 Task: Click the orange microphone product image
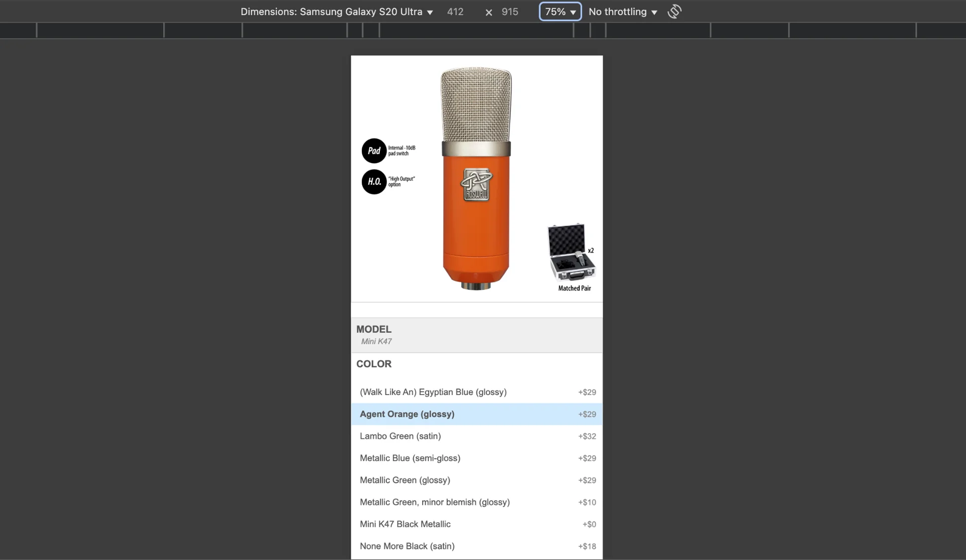coord(476,179)
